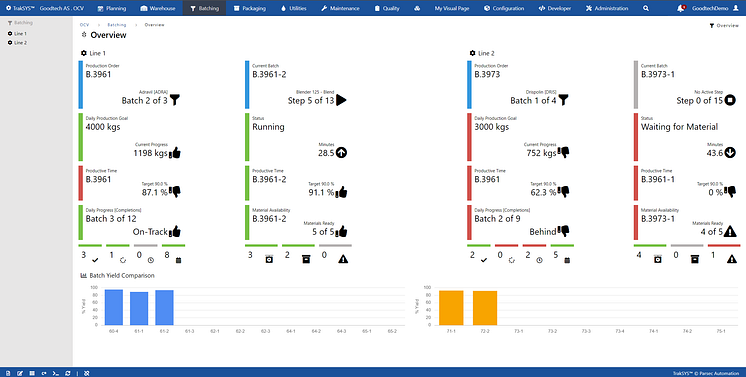Select Line 2 in the sidebar
The width and height of the screenshot is (746, 377).
[x=17, y=43]
